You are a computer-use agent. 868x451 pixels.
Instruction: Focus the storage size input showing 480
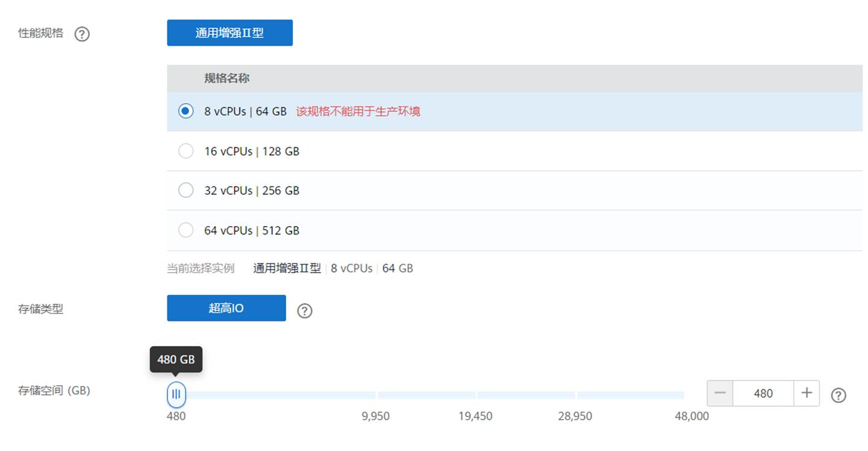763,393
